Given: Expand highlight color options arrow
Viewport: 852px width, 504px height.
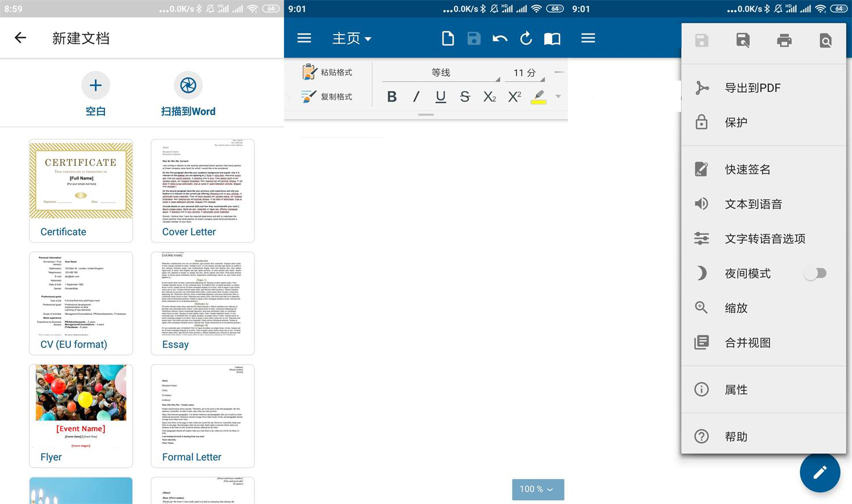Looking at the screenshot, I should click(x=558, y=96).
